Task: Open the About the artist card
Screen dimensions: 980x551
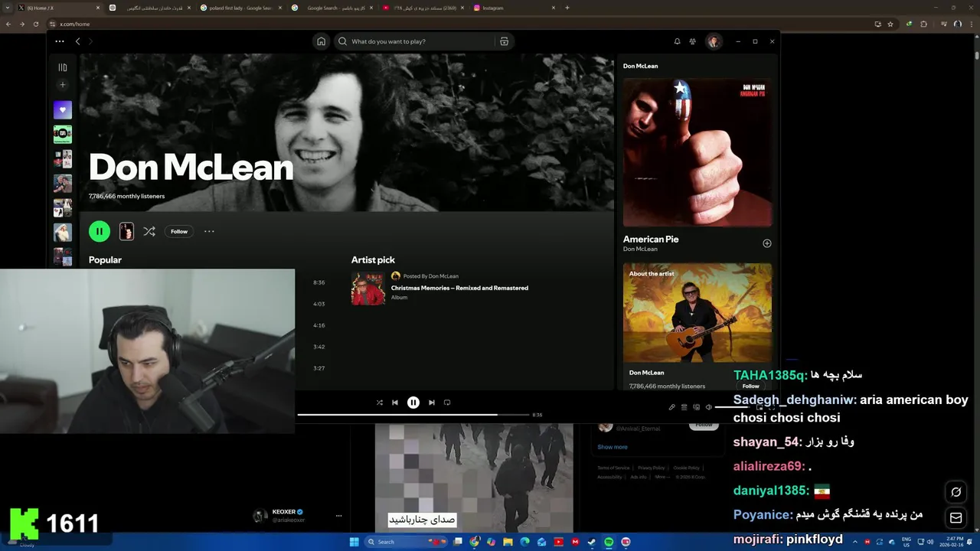Action: click(x=697, y=326)
